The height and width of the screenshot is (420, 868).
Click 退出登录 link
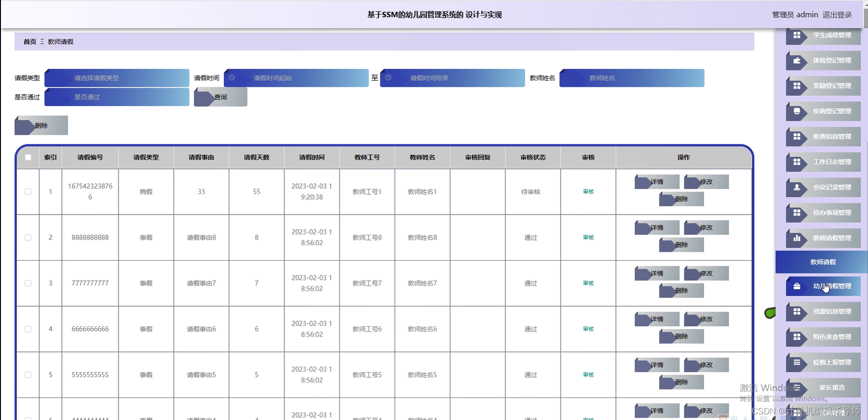point(837,15)
